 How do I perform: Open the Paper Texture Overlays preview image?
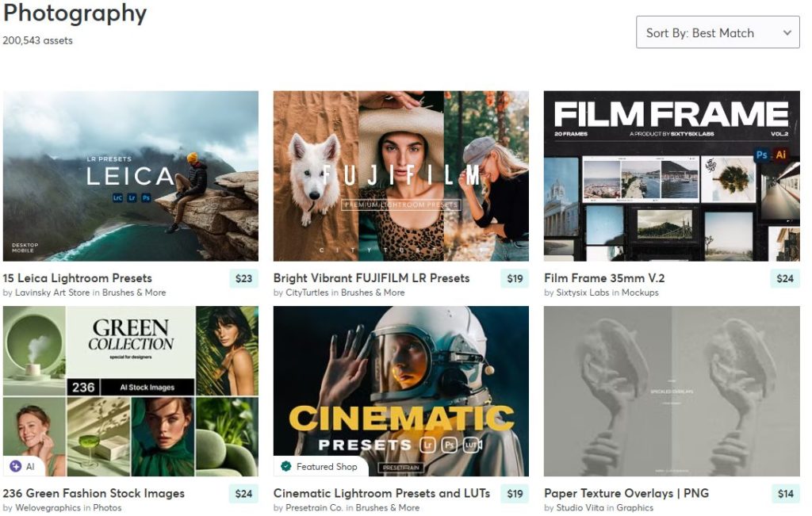[x=672, y=391]
